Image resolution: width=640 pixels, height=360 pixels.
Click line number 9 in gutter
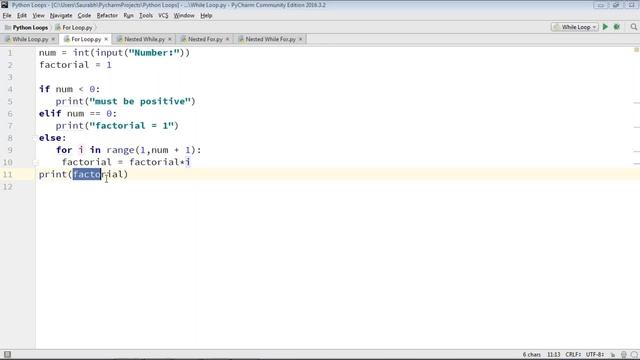click(x=10, y=150)
